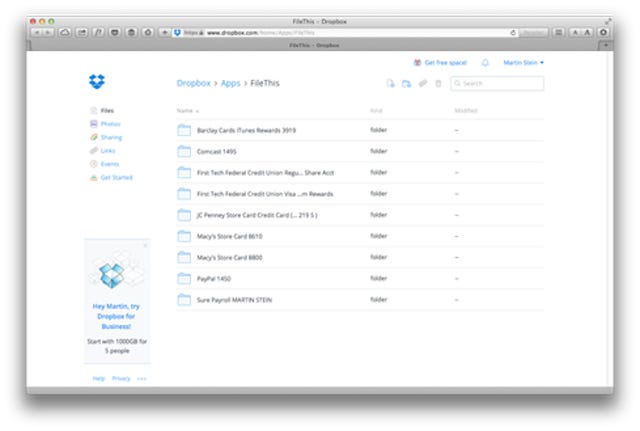
Task: Go back with Safari's back arrow
Action: [37, 32]
